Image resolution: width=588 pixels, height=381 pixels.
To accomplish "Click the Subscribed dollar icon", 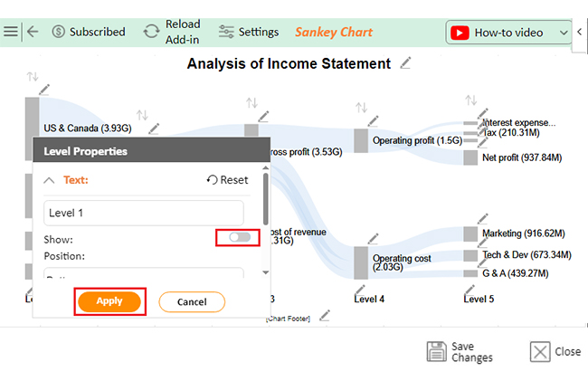I will (x=58, y=32).
